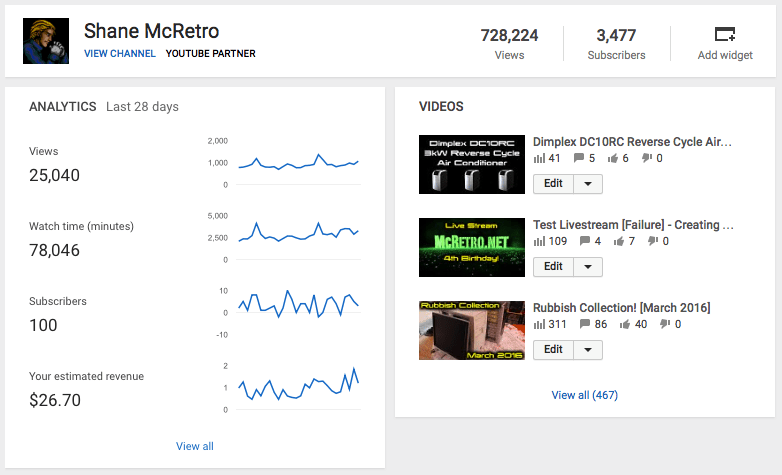Click the Last 28 days label
The height and width of the screenshot is (475, 782).
[142, 107]
